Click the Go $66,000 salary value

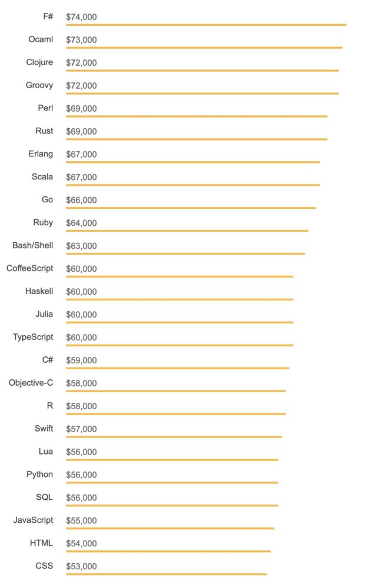tap(81, 201)
